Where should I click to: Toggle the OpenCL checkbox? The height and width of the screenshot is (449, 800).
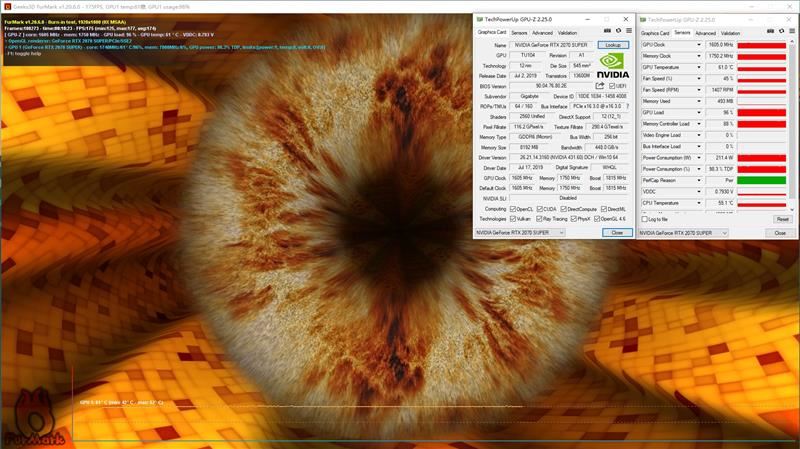513,209
